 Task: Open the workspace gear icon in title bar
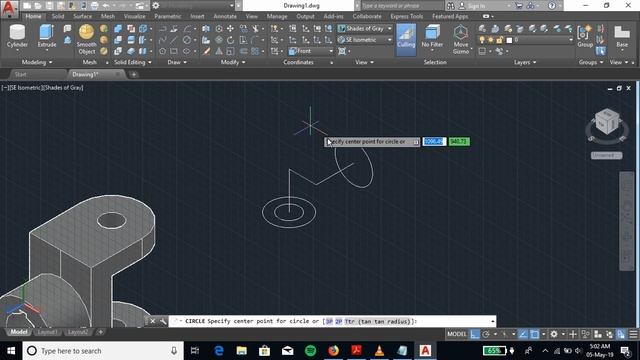[156, 5]
